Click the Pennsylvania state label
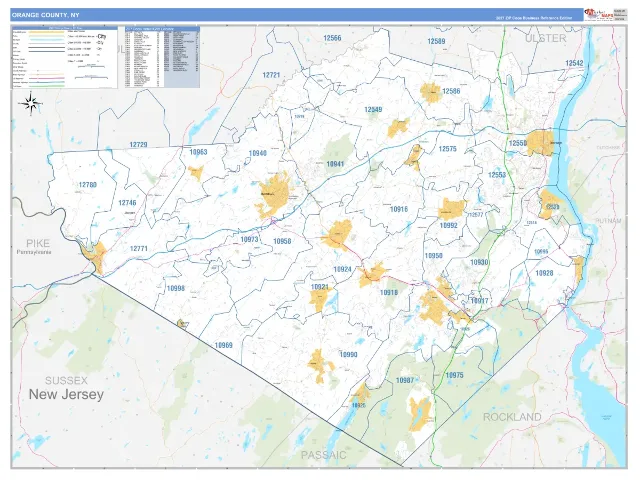The width and height of the screenshot is (640, 480). (34, 252)
